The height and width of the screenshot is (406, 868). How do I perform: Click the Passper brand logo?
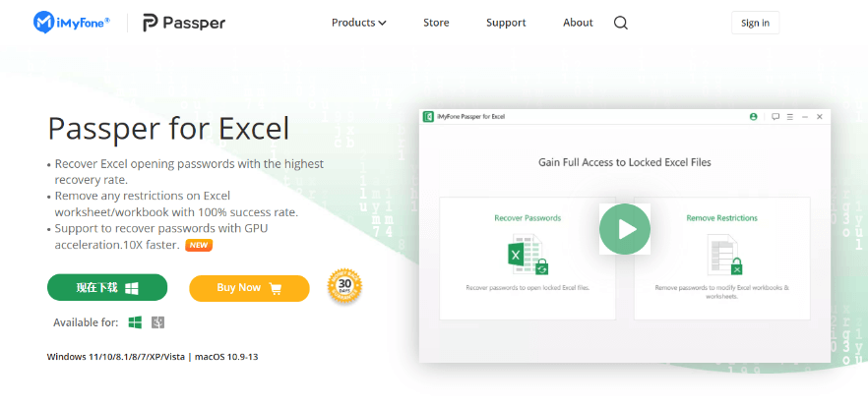point(184,23)
